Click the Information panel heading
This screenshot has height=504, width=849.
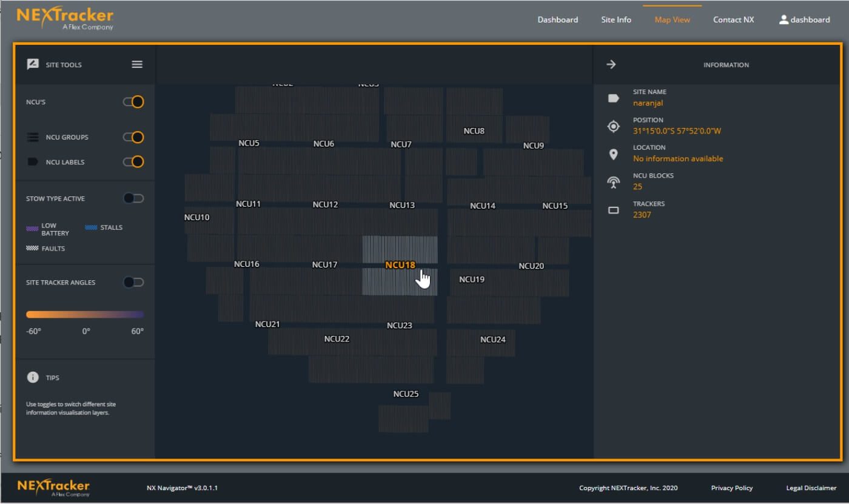pyautogui.click(x=726, y=65)
